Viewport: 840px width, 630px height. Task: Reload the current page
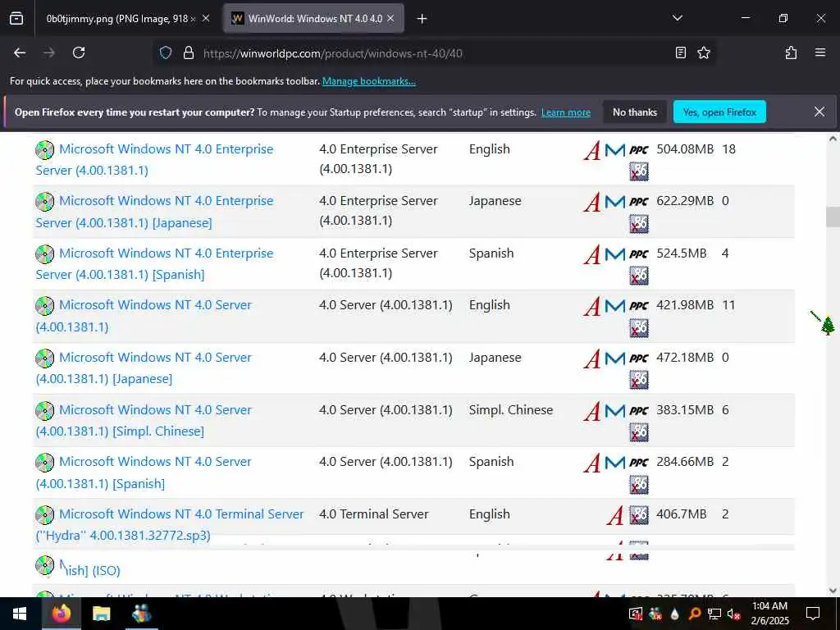point(79,52)
